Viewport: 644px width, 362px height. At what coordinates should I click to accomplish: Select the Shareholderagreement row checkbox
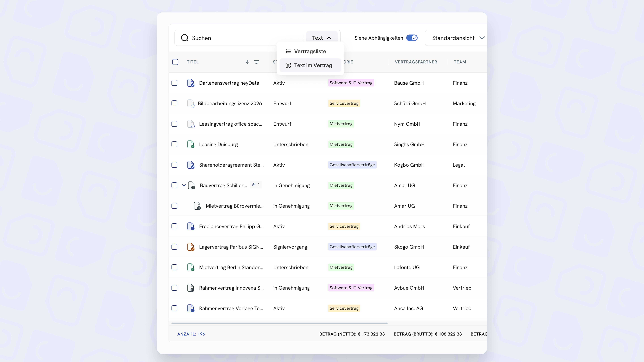[175, 165]
